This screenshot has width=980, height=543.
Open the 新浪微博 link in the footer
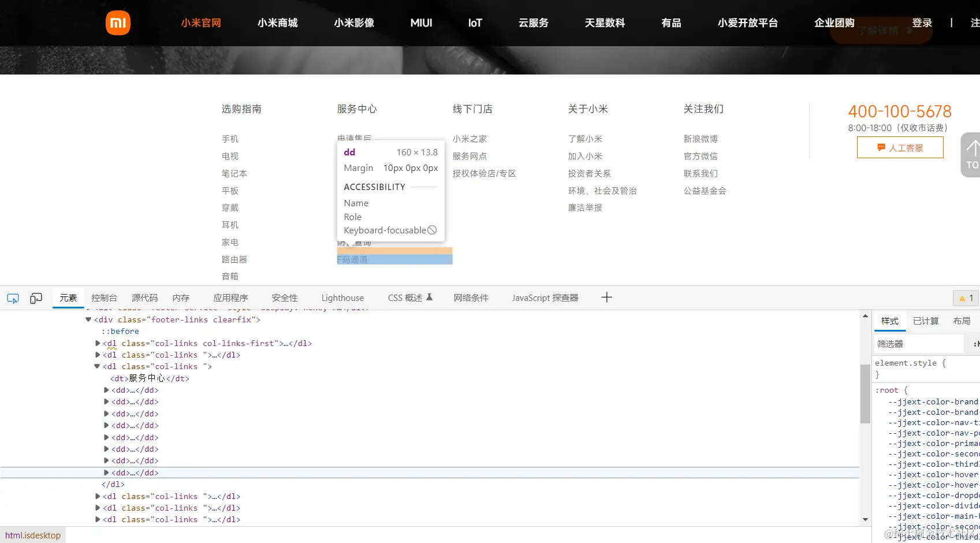coord(701,139)
